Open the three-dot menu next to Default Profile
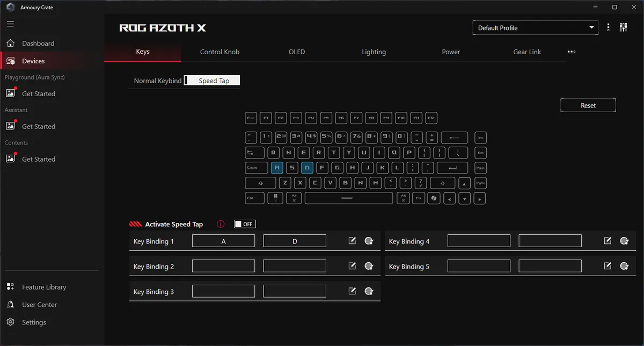Screen dimensions: 644x346 [608, 26]
